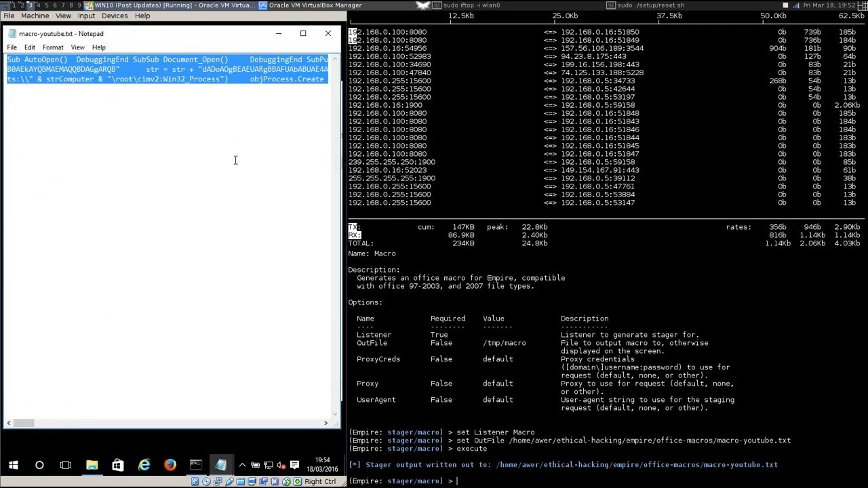Open the taskbar clock showing 19:54
Screen dimensions: 868x488
click(x=322, y=465)
